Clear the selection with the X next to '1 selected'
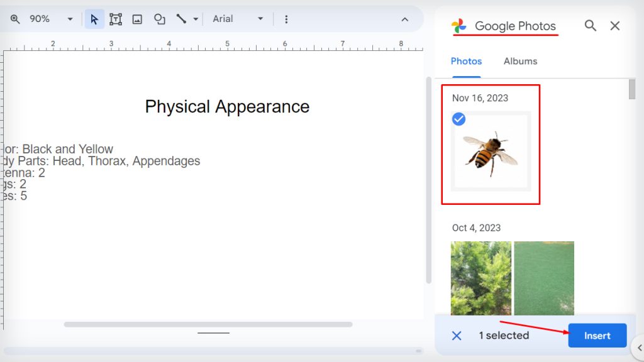The height and width of the screenshot is (362, 644). (x=457, y=335)
